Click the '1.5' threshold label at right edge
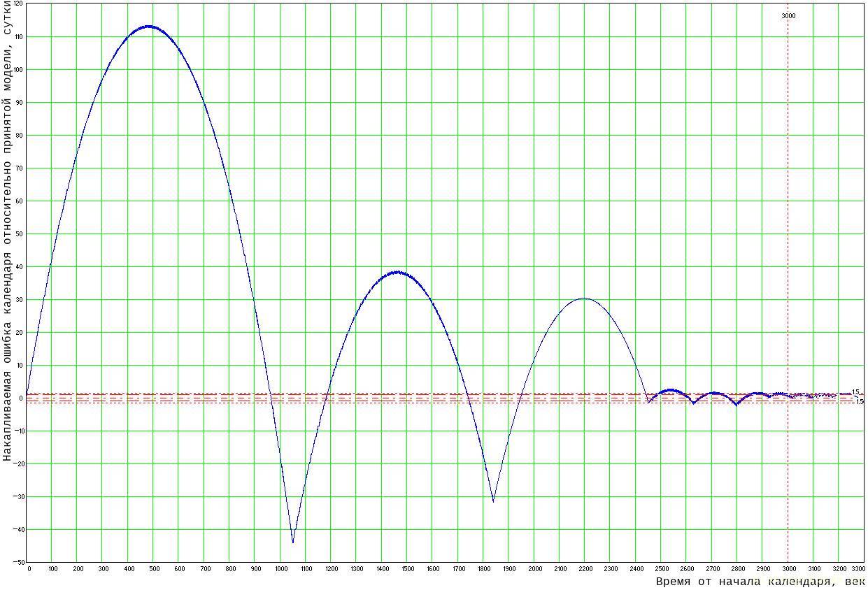This screenshot has width=868, height=590. coord(855,392)
